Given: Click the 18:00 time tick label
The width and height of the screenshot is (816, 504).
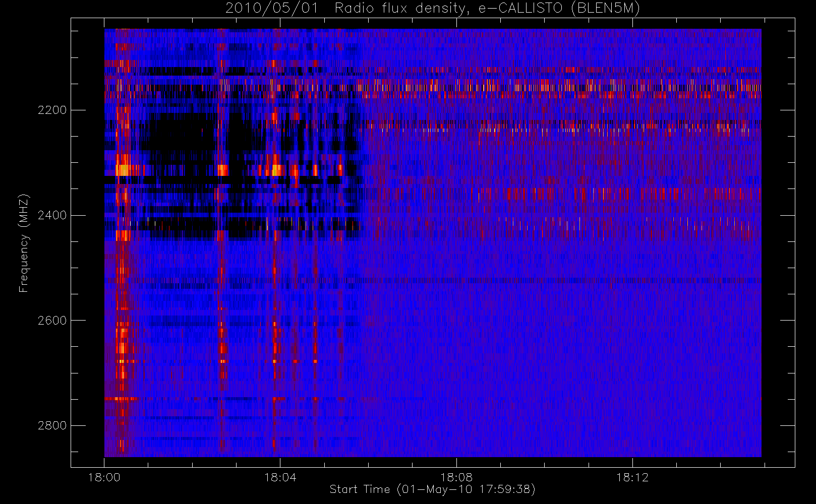Looking at the screenshot, I should point(104,477).
